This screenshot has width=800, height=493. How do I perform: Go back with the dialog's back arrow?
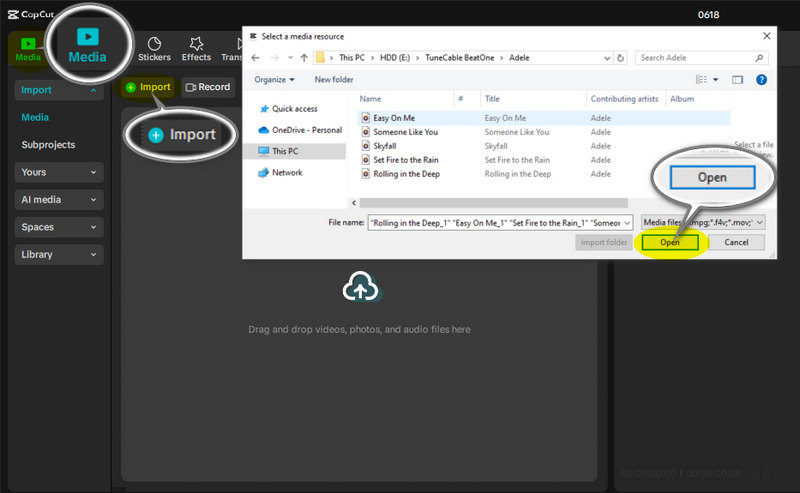tap(255, 58)
